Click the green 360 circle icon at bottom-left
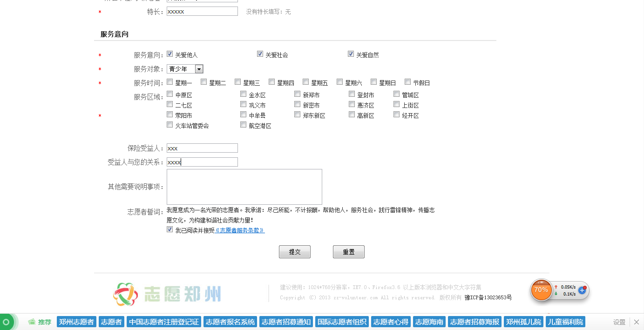This screenshot has height=330, width=644. (x=6, y=322)
